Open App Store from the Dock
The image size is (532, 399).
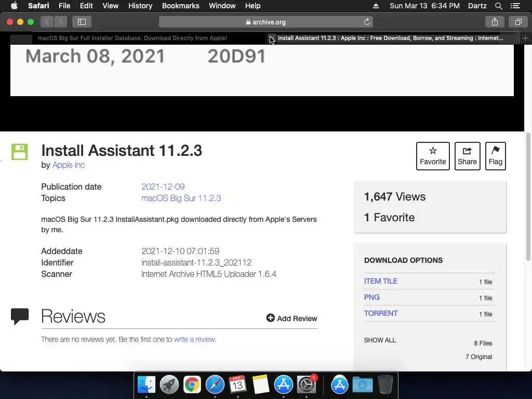coord(283,385)
